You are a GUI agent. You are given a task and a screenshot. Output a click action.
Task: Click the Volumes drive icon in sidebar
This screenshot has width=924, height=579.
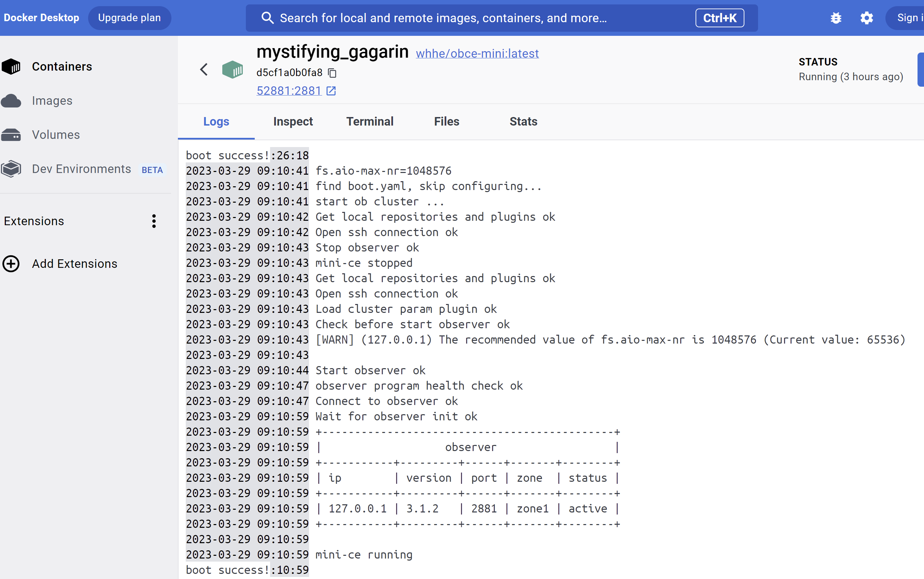click(x=11, y=135)
